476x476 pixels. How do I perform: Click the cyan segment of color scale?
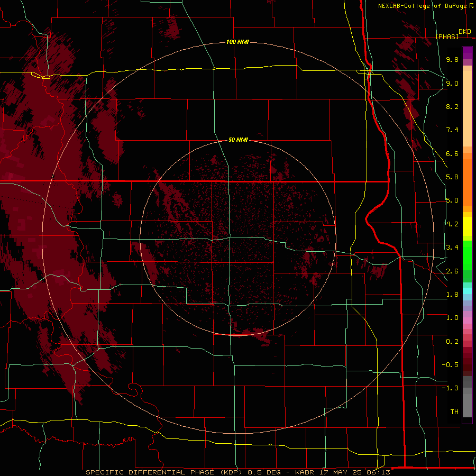467,291
